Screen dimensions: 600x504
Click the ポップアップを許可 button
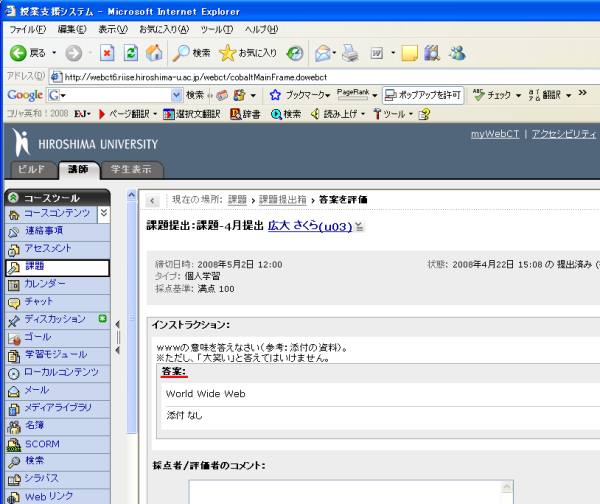(x=423, y=95)
